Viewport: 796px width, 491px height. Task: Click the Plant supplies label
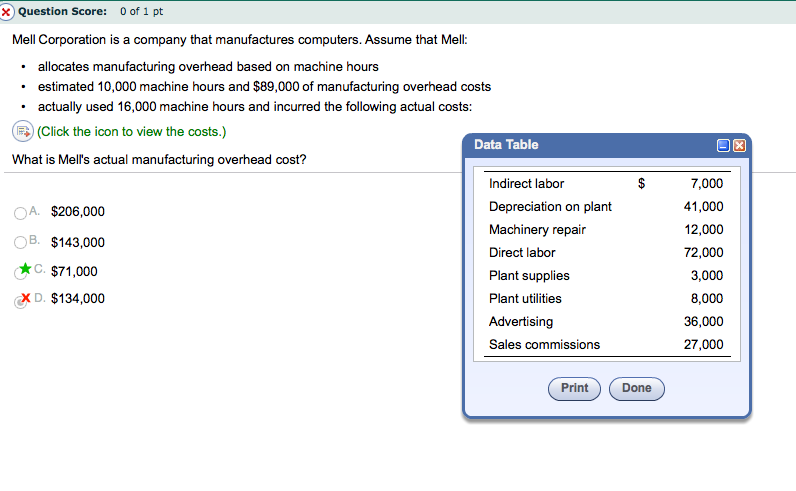(x=529, y=276)
